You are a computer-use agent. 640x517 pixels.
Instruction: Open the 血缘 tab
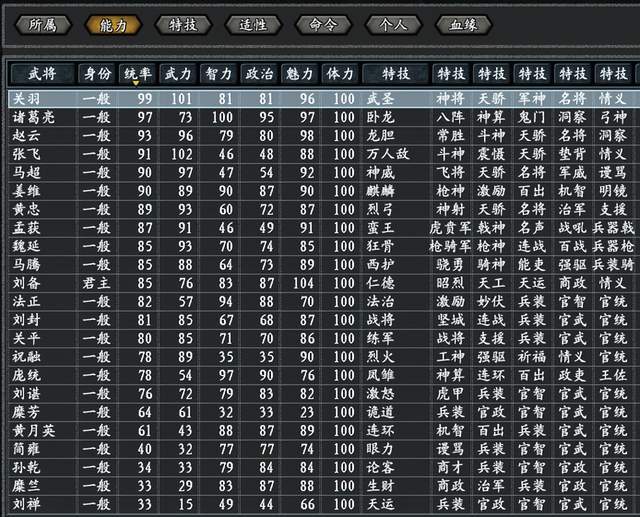463,25
